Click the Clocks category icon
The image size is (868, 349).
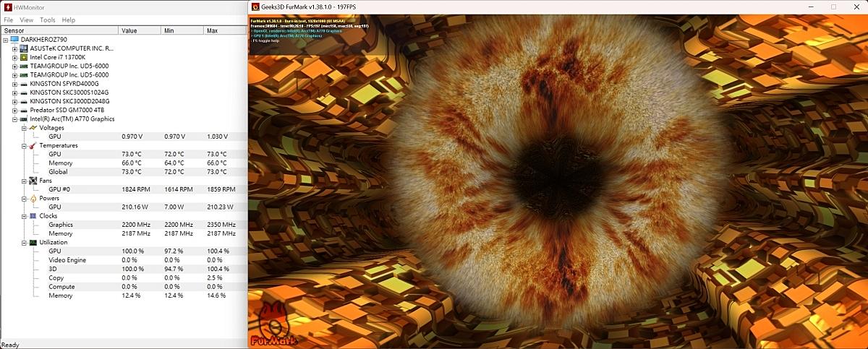tap(33, 216)
